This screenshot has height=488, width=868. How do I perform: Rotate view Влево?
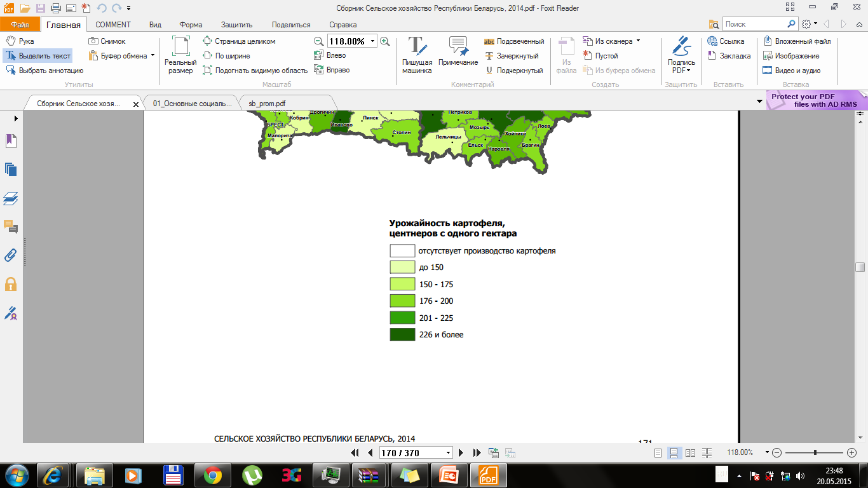(x=330, y=55)
